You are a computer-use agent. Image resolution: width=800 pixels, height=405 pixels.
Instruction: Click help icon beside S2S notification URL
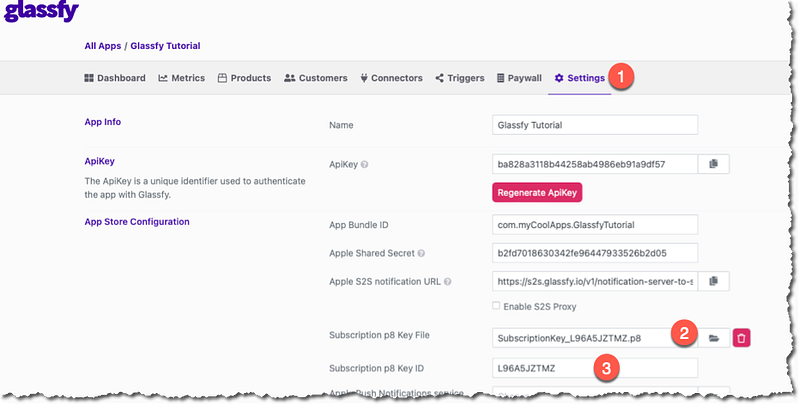pos(447,282)
